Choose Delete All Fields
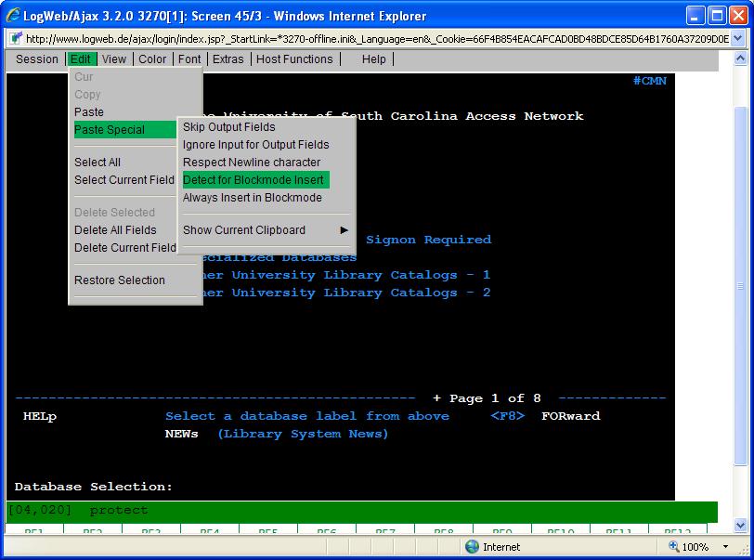 point(115,230)
